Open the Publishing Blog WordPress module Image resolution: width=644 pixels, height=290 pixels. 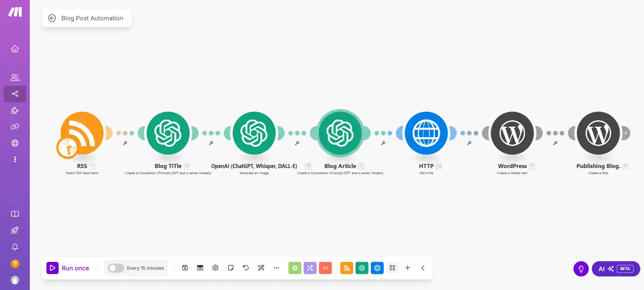point(599,133)
